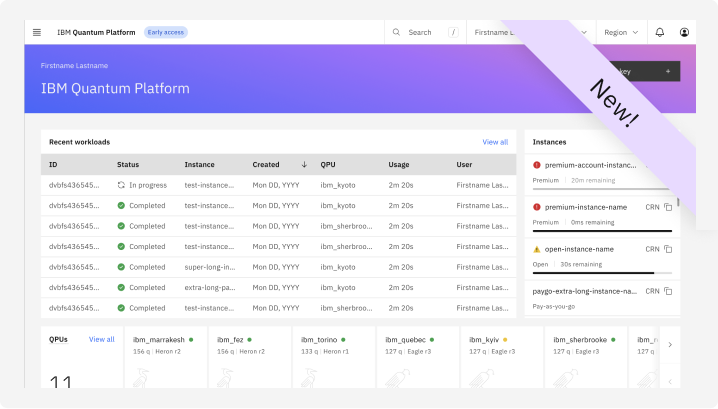Image resolution: width=718 pixels, height=409 pixels.
Task: Sort by the User column header
Action: [464, 164]
